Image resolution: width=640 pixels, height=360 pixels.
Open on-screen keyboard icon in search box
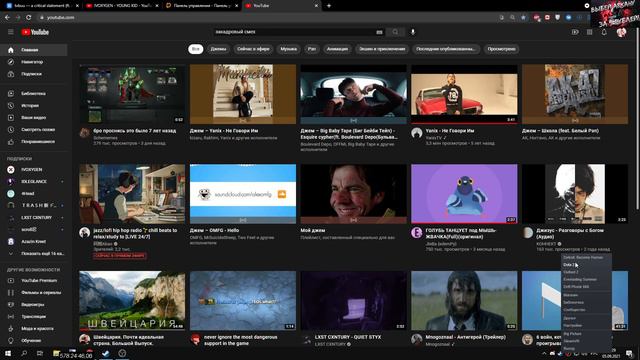click(x=379, y=32)
